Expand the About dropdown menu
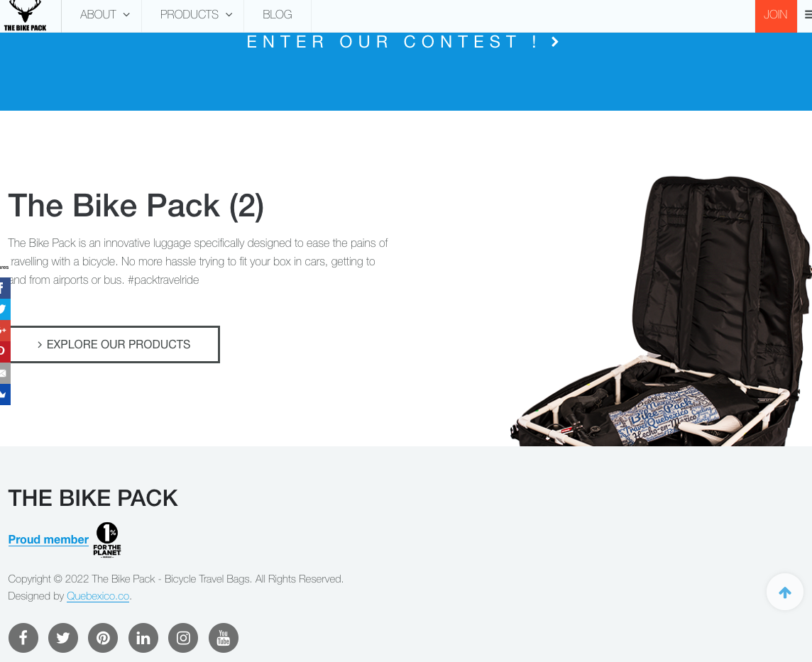 (x=104, y=14)
